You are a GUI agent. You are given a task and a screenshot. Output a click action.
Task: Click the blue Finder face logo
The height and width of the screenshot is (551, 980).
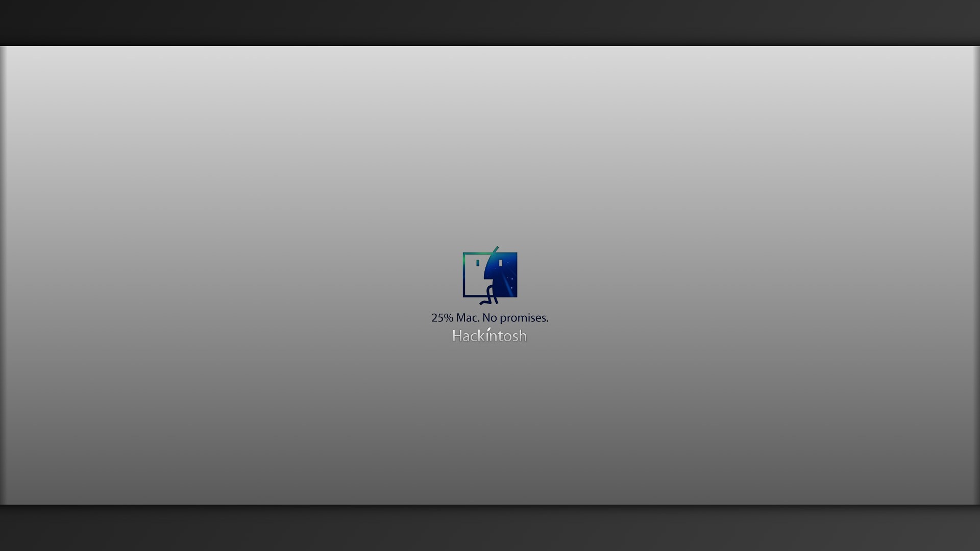coord(490,275)
